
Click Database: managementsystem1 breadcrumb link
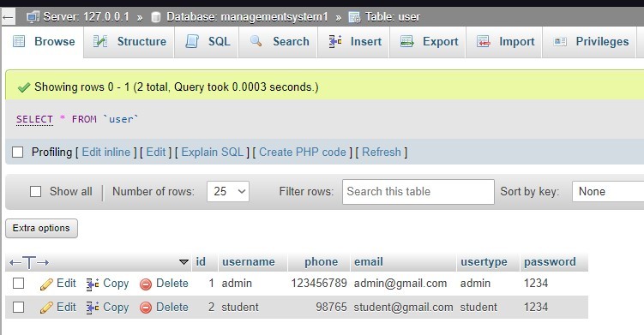tap(247, 17)
